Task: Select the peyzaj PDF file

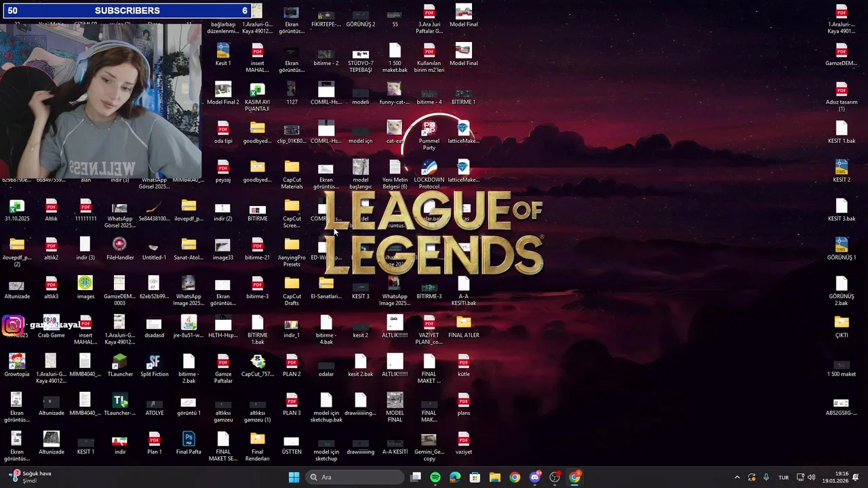Action: (222, 171)
